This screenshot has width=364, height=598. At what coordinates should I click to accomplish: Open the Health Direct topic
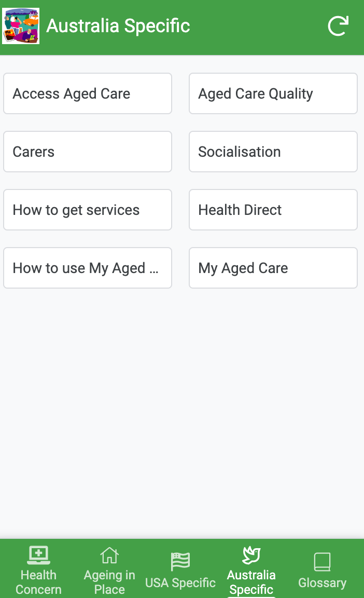273,210
